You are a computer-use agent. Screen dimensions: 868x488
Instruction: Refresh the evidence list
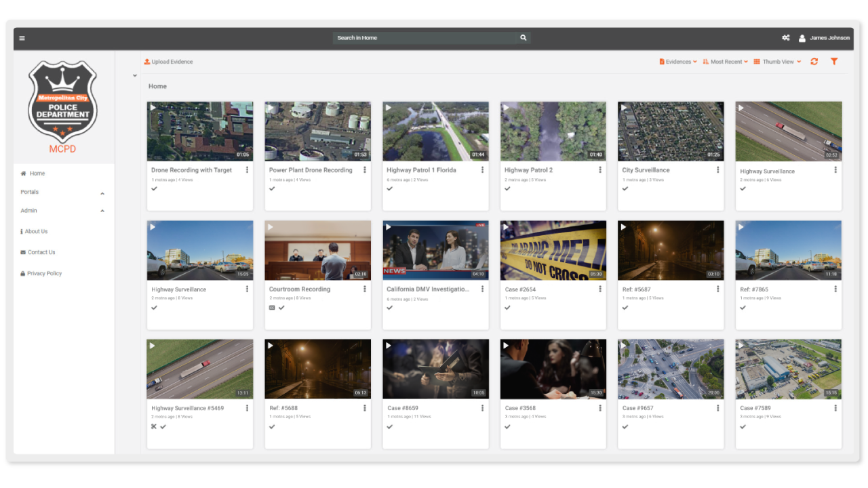pos(814,61)
